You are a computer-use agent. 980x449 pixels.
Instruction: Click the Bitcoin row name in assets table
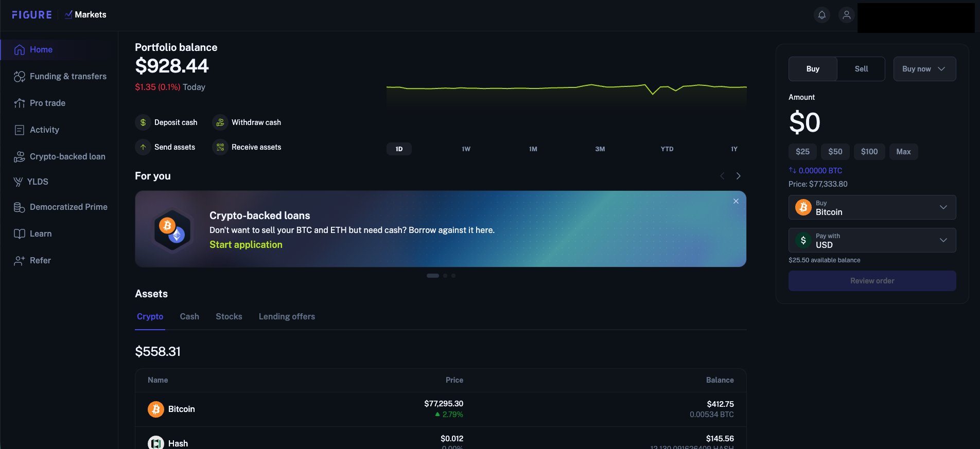[182, 409]
